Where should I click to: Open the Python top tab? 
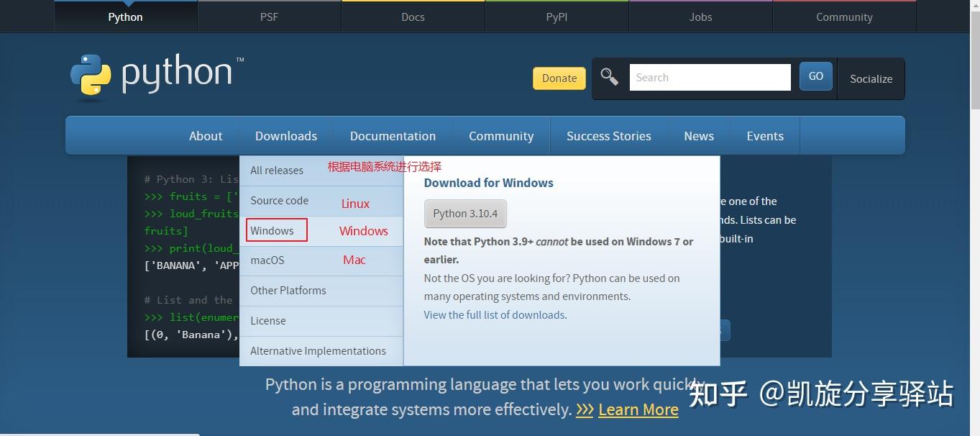(x=125, y=17)
